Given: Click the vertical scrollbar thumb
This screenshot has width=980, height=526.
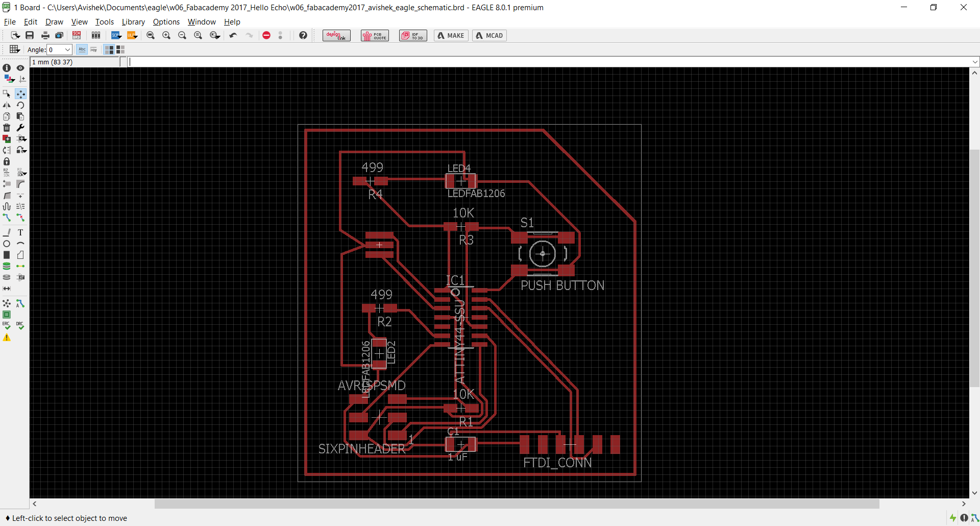Looking at the screenshot, I should tap(975, 268).
